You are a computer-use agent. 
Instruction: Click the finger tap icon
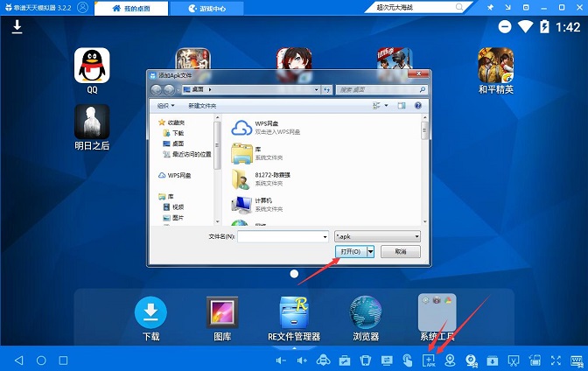[x=407, y=360]
